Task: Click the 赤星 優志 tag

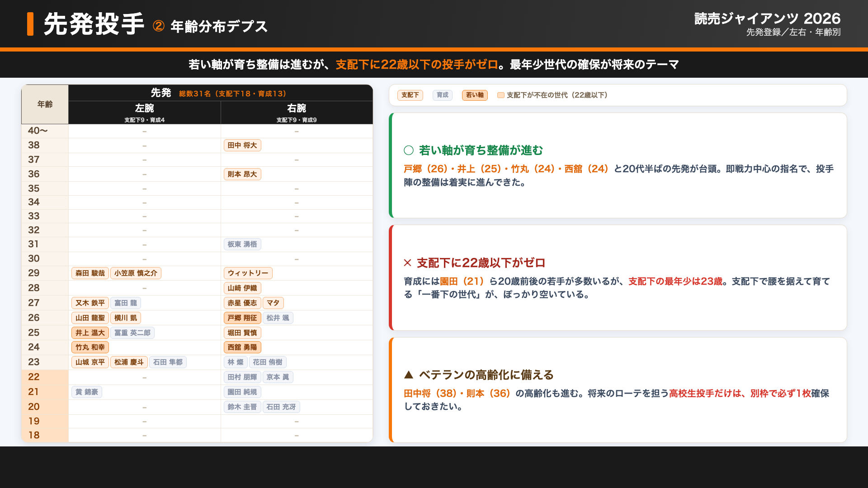Action: (x=242, y=303)
